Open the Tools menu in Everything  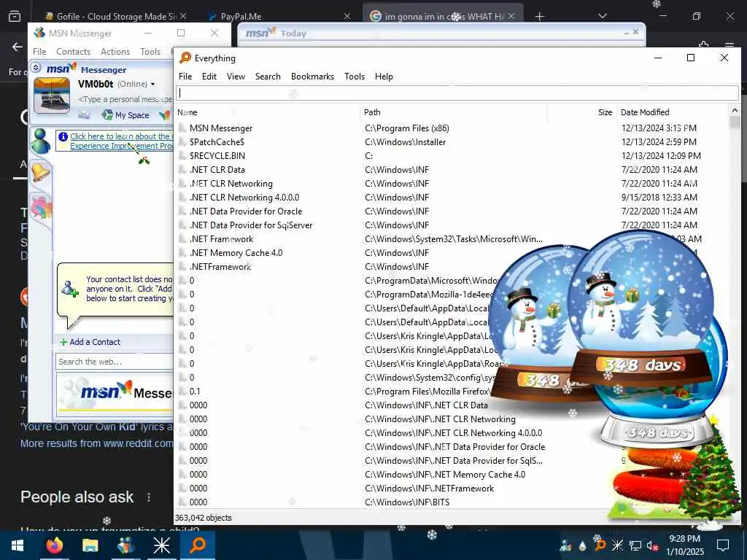[355, 76]
